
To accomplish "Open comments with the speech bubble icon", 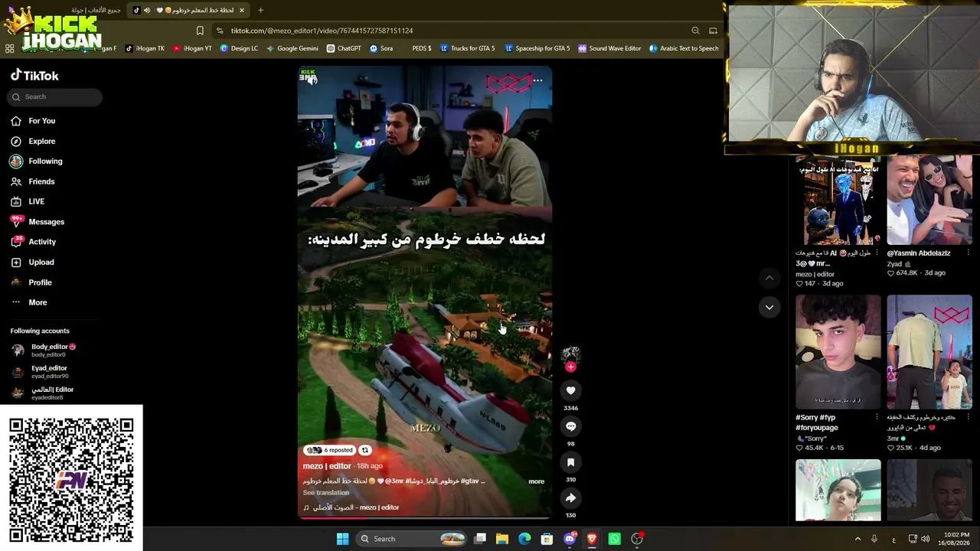I will pyautogui.click(x=570, y=426).
